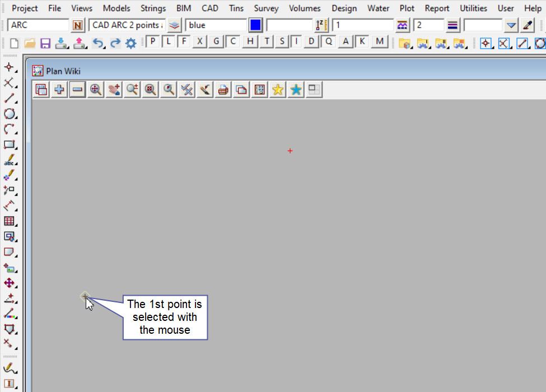Expand the blue down-arrow dropdown near eyedropper
546x392 pixels.
(511, 25)
